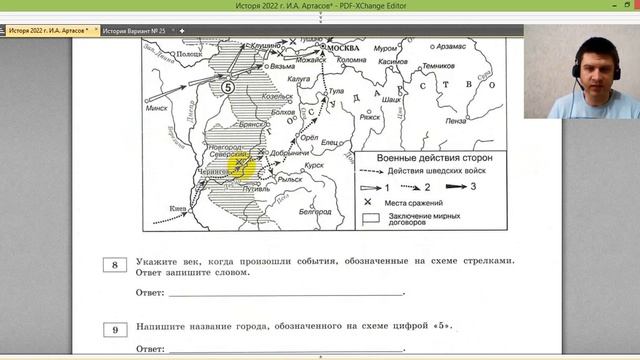Click the webcam video overlay of the presenter

(582, 71)
